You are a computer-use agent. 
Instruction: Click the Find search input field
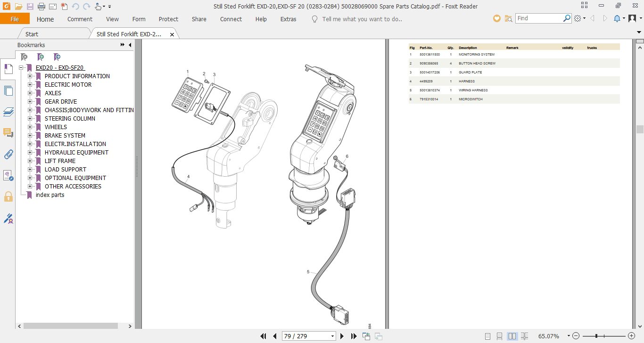[539, 18]
